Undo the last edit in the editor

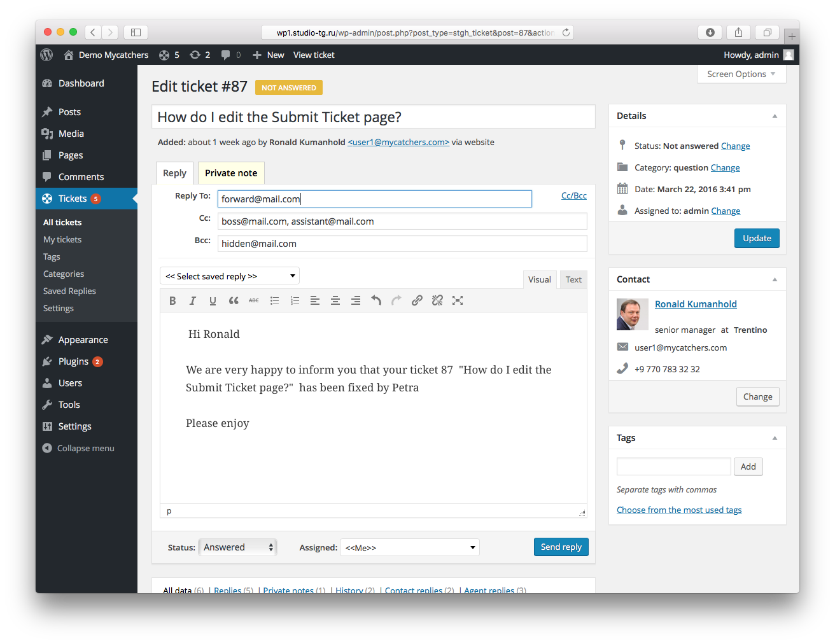point(376,301)
